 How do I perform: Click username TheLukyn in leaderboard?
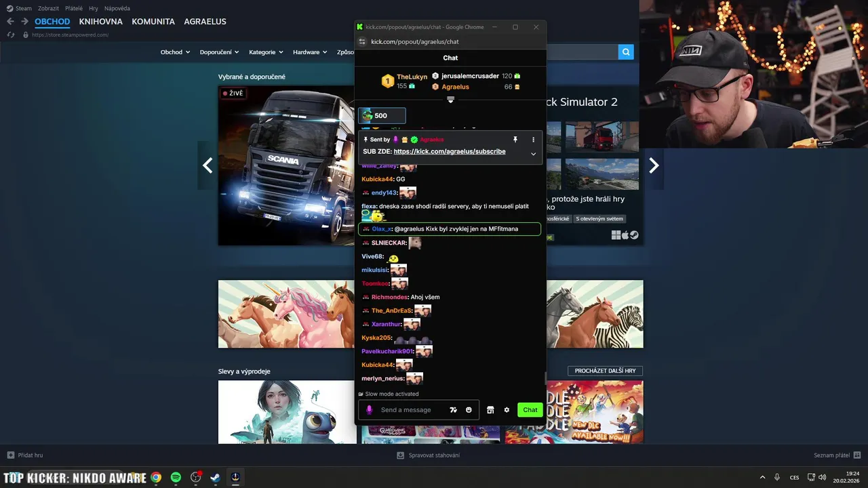point(412,77)
